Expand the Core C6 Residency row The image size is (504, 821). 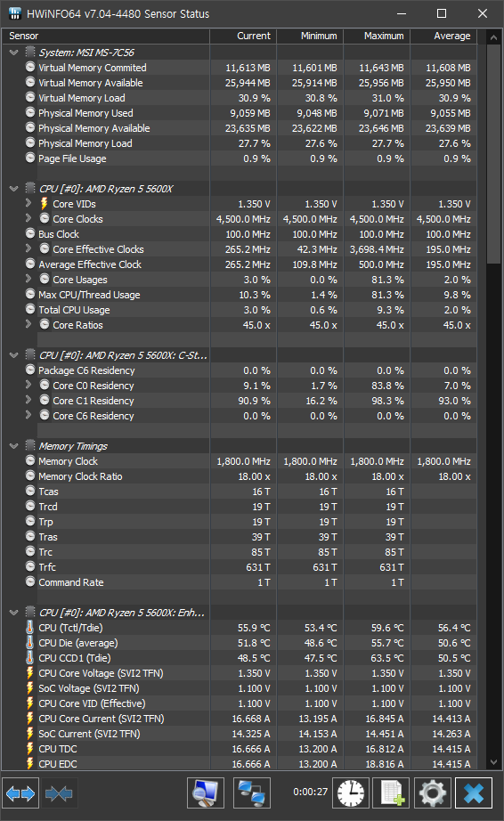(28, 415)
